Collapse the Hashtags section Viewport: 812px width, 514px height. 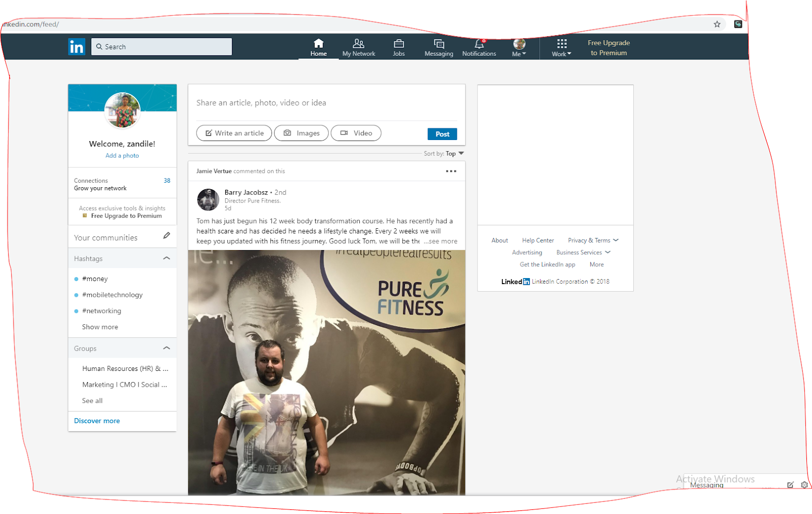pyautogui.click(x=166, y=258)
